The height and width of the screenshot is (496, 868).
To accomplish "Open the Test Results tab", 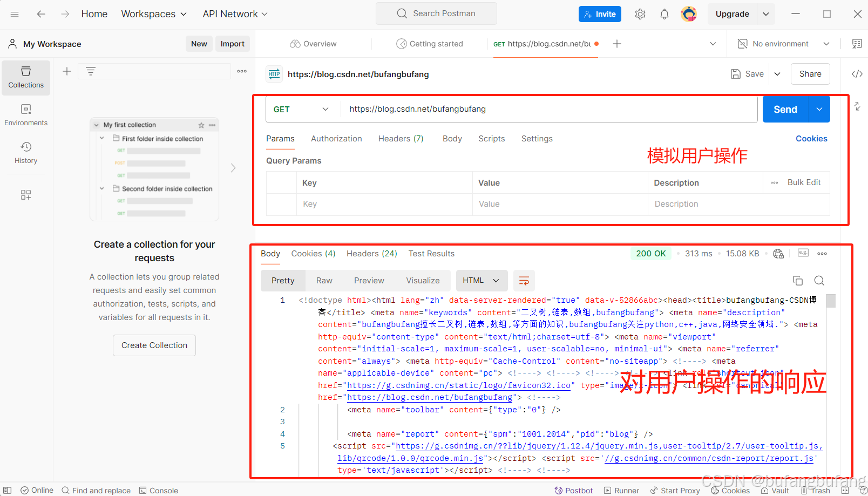I will point(431,254).
